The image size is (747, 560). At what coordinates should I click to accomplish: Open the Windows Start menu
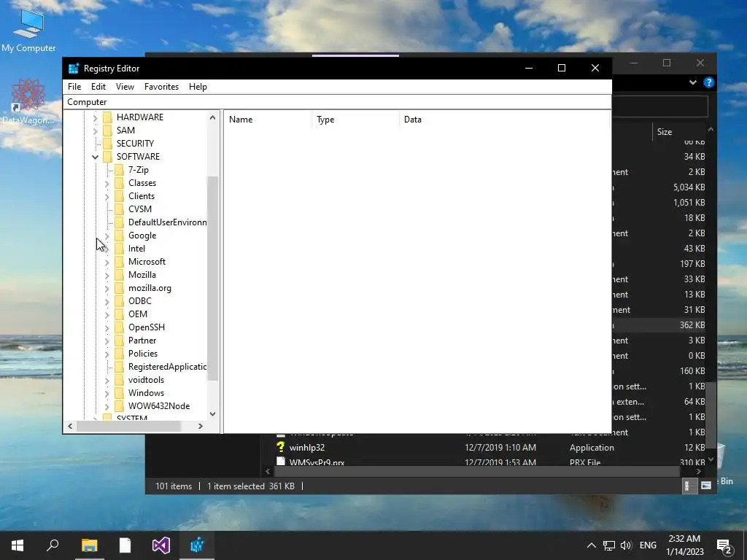(18, 545)
